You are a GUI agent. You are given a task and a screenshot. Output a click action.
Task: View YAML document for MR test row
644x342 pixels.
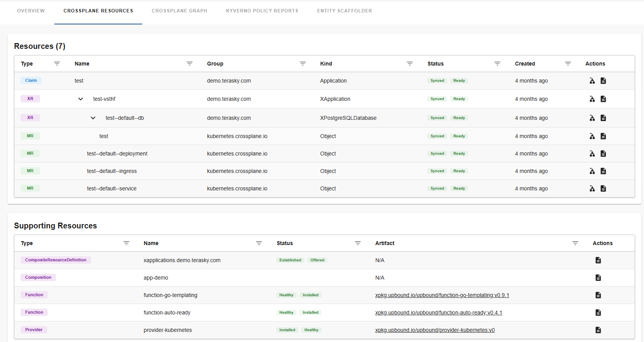tap(603, 136)
